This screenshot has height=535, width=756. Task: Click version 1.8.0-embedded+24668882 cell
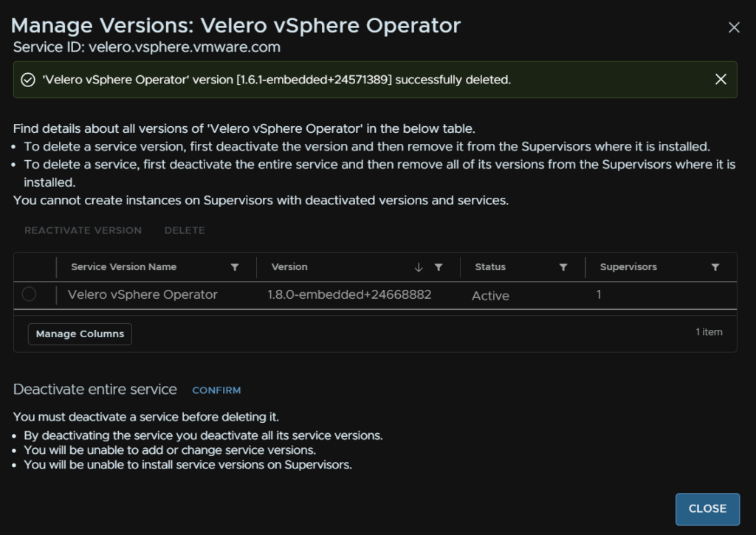349,294
